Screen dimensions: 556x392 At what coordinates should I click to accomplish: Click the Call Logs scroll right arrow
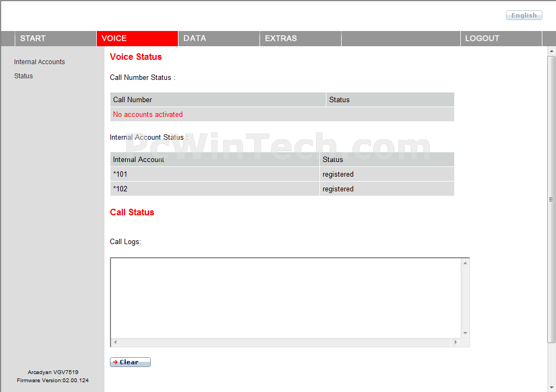pyautogui.click(x=455, y=343)
